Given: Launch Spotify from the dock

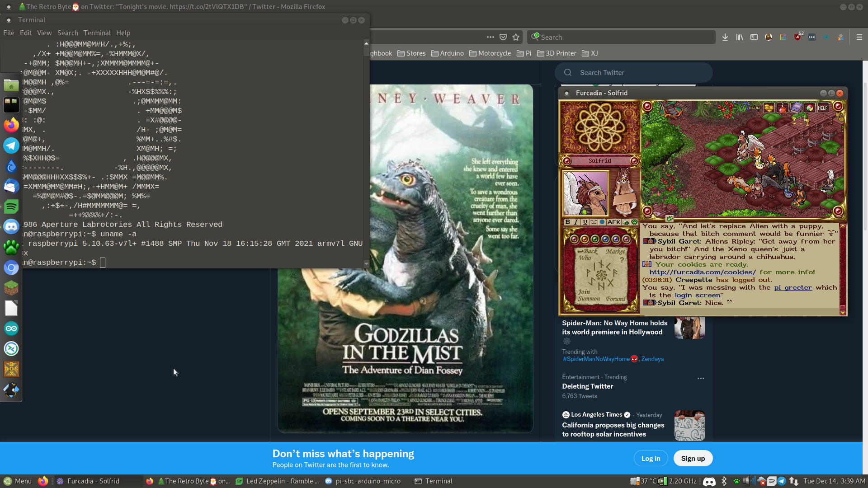Looking at the screenshot, I should (x=11, y=206).
